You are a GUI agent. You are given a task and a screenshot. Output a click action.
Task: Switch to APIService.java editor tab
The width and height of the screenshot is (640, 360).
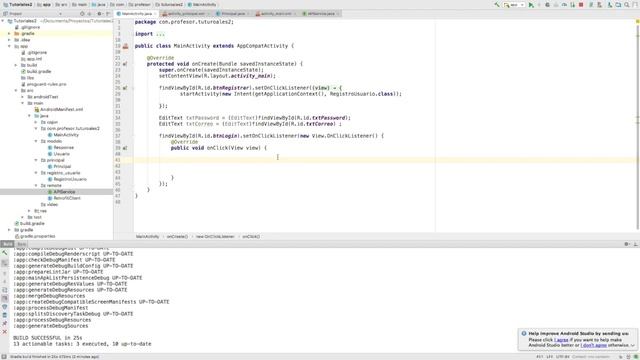click(321, 13)
